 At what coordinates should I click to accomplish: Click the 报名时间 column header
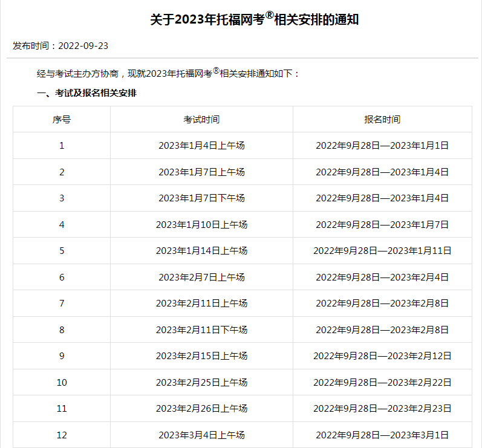click(382, 120)
